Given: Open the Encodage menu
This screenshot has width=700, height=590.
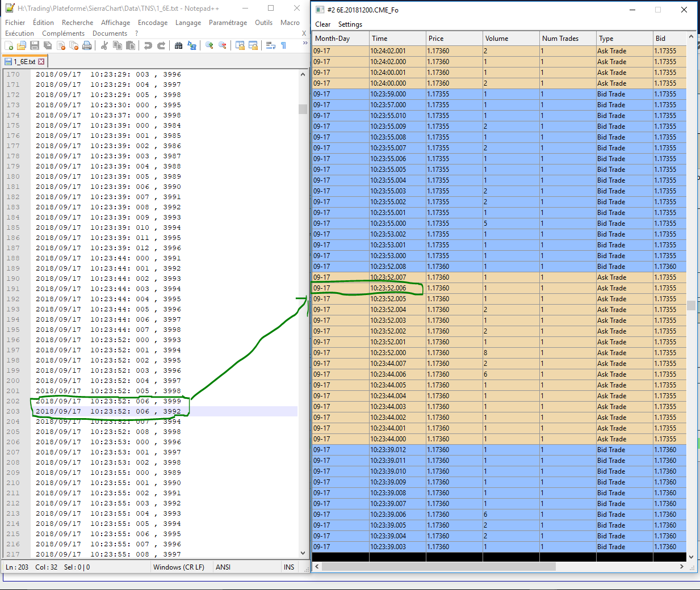Looking at the screenshot, I should pyautogui.click(x=152, y=23).
